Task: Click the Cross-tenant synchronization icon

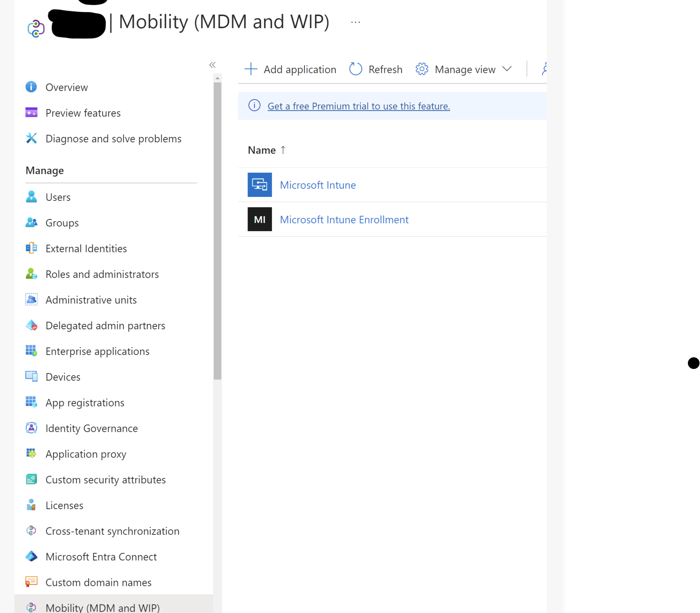Action: 31,530
